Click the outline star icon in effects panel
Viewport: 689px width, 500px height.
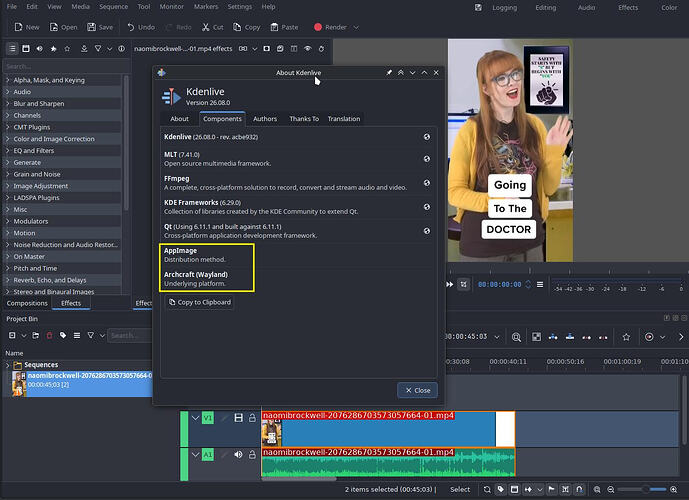[67, 49]
